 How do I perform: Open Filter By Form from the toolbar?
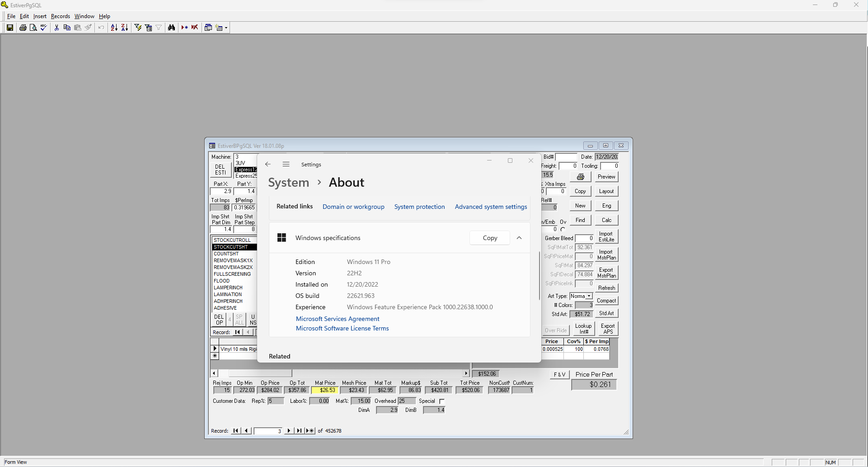click(x=149, y=27)
